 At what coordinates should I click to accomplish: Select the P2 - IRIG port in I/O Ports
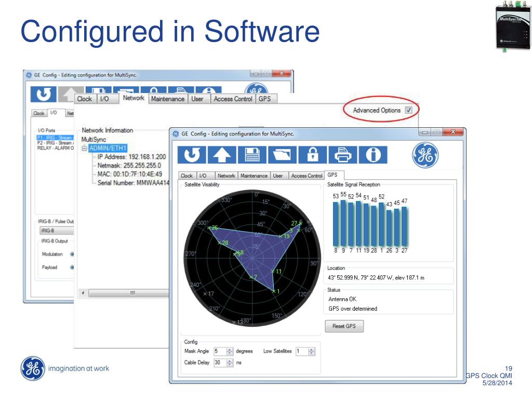point(55,143)
